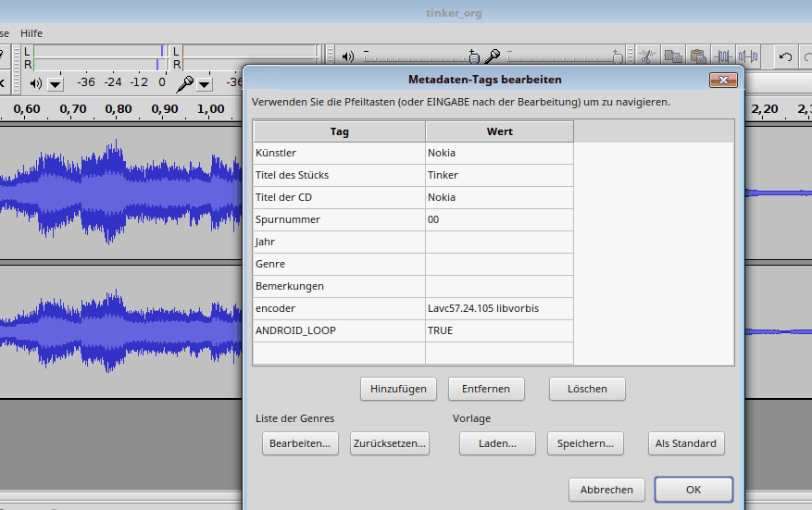Click the playback meter speaker icon
The width and height of the screenshot is (812, 510).
pos(36,83)
